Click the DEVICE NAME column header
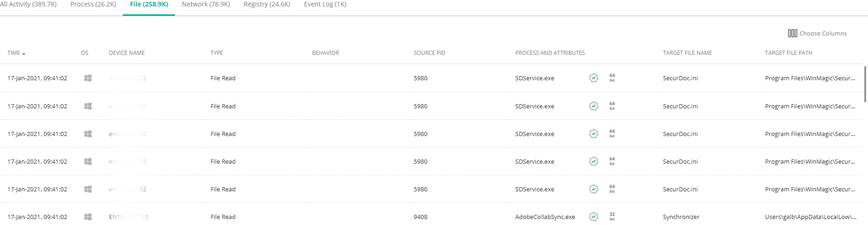The height and width of the screenshot is (225, 868). [127, 53]
